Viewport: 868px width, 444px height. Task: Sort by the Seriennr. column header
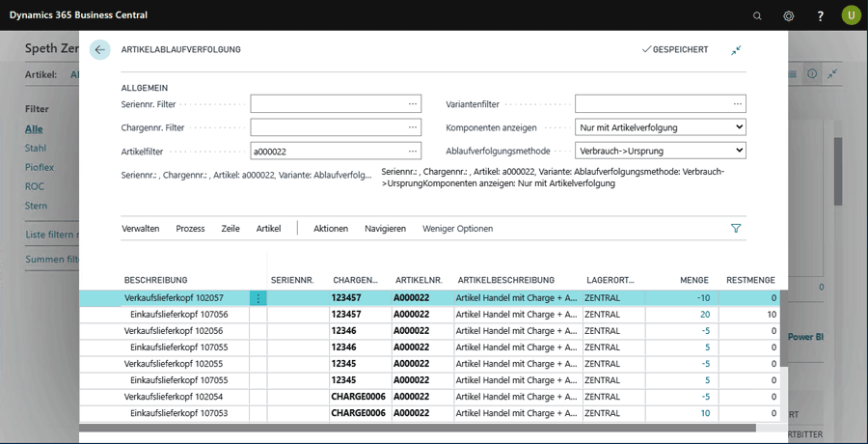(292, 280)
